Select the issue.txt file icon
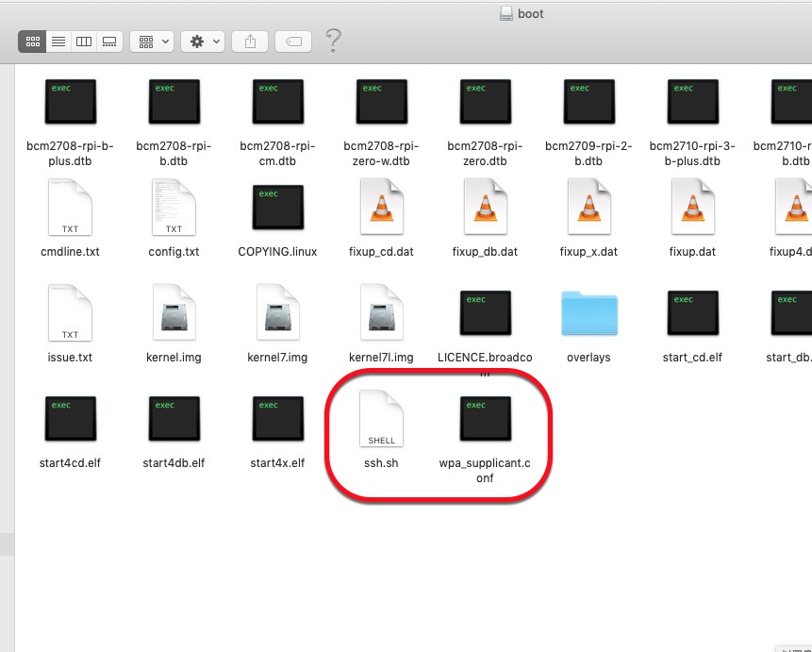This screenshot has height=652, width=812. point(70,313)
